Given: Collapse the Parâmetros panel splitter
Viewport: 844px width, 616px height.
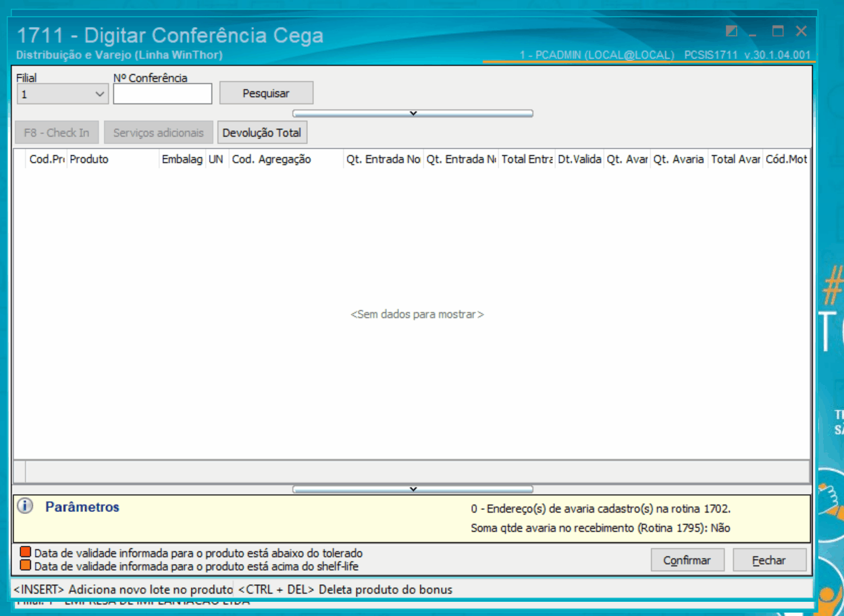Looking at the screenshot, I should [x=413, y=489].
